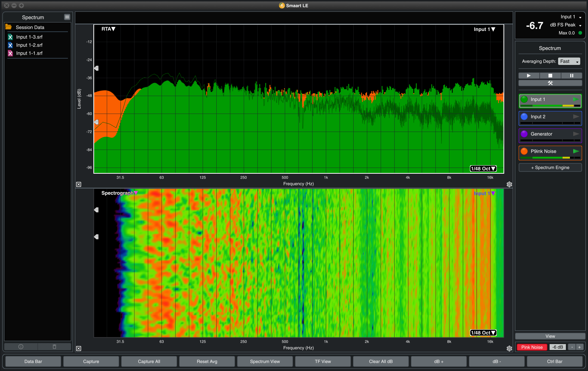
Task: Add a new Spectrum Engine
Action: tap(550, 167)
